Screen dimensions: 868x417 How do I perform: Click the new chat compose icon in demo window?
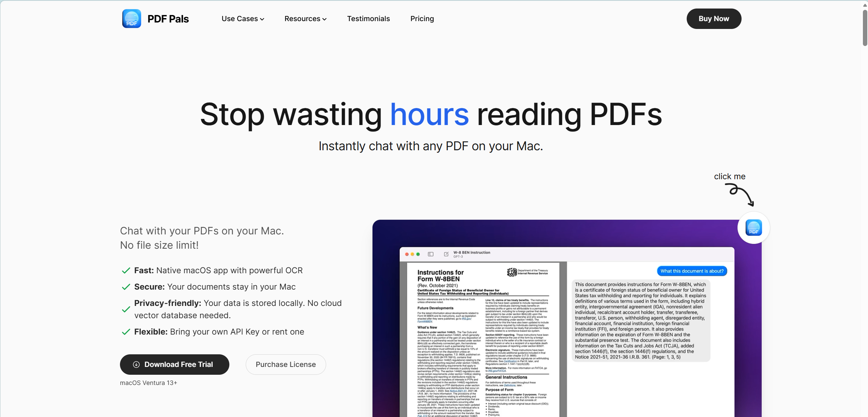446,254
